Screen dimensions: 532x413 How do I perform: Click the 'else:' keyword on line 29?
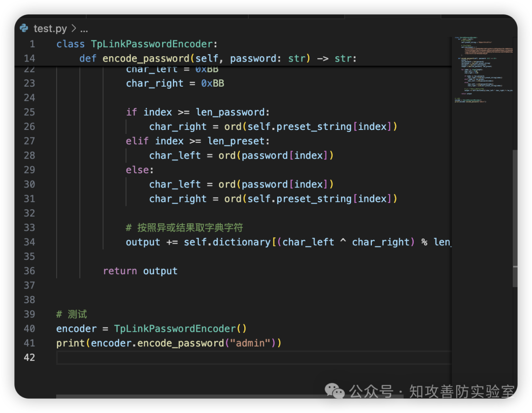tap(140, 170)
